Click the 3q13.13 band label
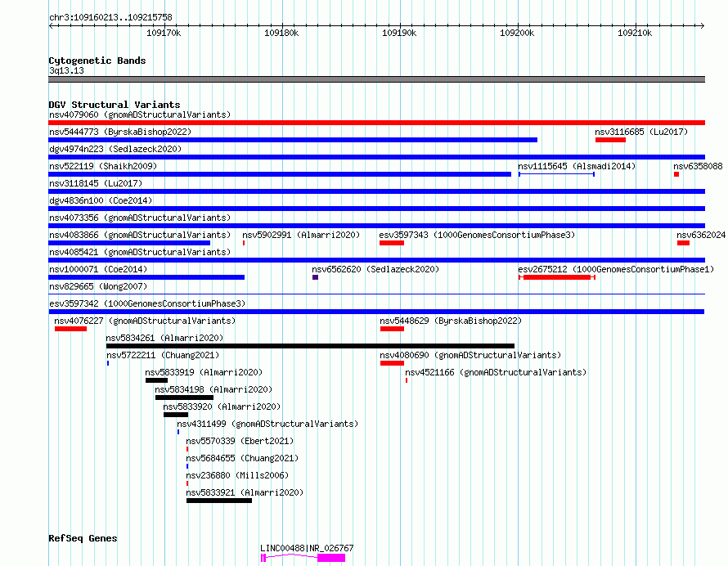This screenshot has height=566, width=728. [66, 70]
